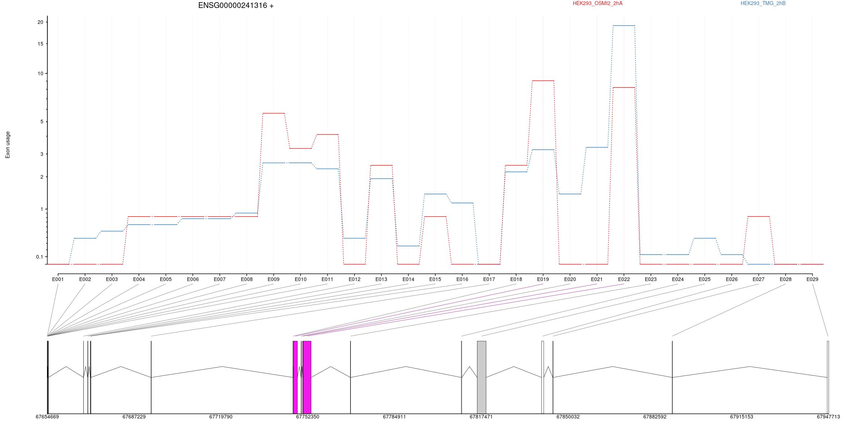Image resolution: width=868 pixels, height=434 pixels.
Task: Click the E025 exon label
Action: (705, 279)
